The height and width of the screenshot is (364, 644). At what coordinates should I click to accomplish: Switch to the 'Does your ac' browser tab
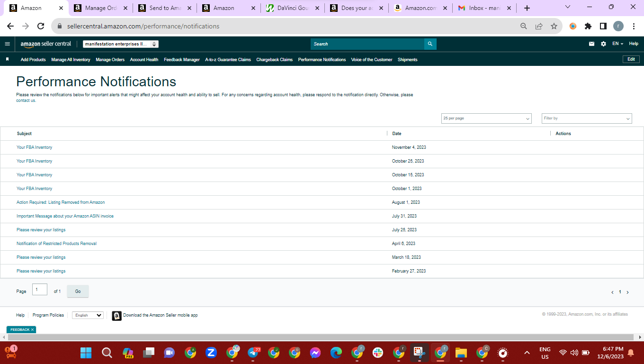point(357,8)
